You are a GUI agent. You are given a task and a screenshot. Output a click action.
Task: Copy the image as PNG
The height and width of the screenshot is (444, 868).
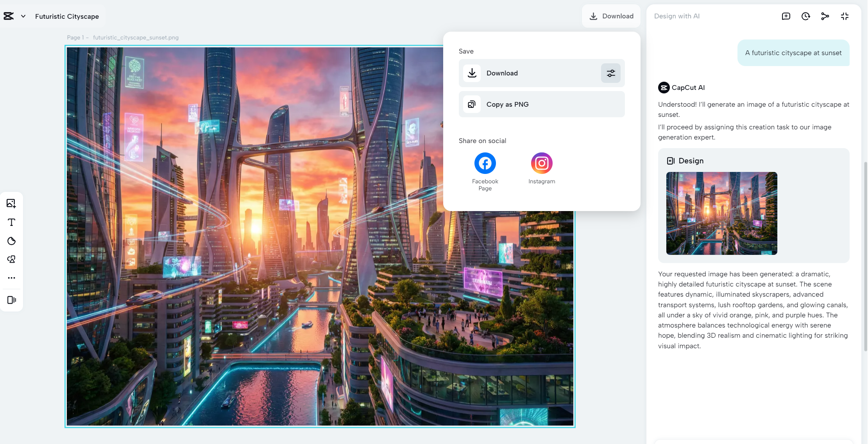tap(541, 104)
